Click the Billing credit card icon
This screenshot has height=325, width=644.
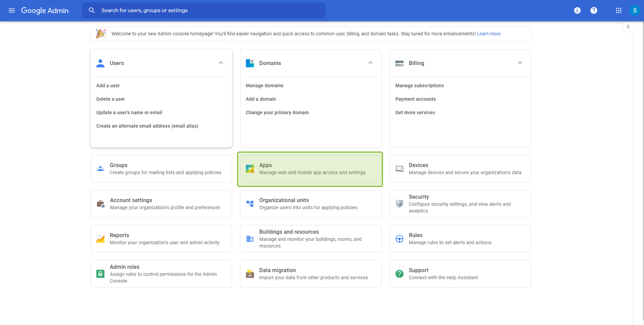(399, 63)
